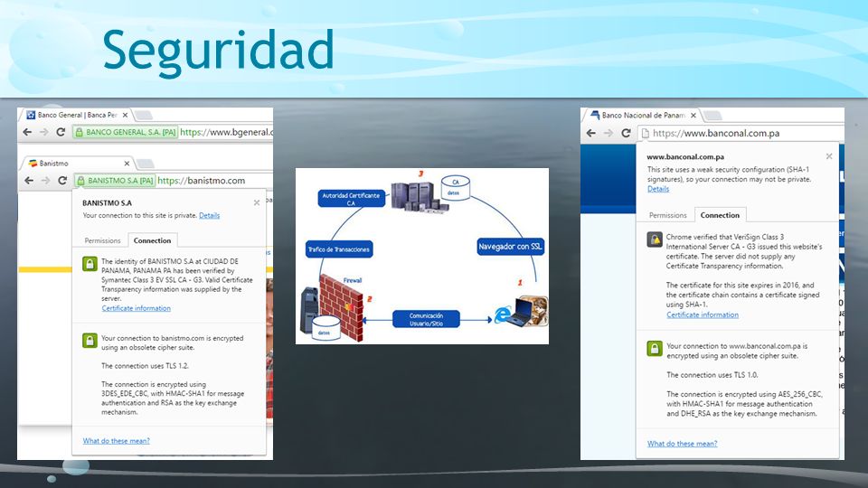Open new tab beside Banco General tab
868x488 pixels.
[x=144, y=115]
